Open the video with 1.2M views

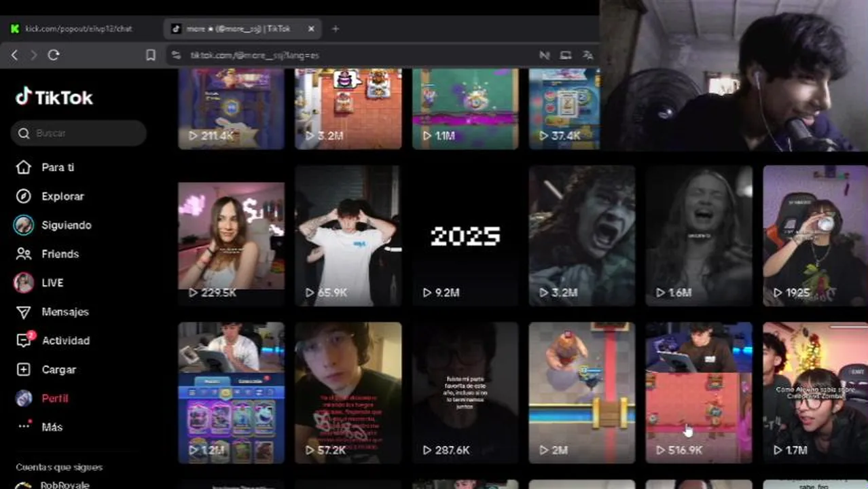click(231, 393)
